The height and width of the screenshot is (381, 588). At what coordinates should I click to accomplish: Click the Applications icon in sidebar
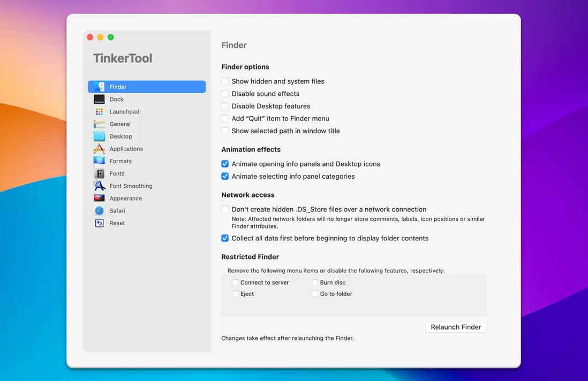(x=100, y=148)
